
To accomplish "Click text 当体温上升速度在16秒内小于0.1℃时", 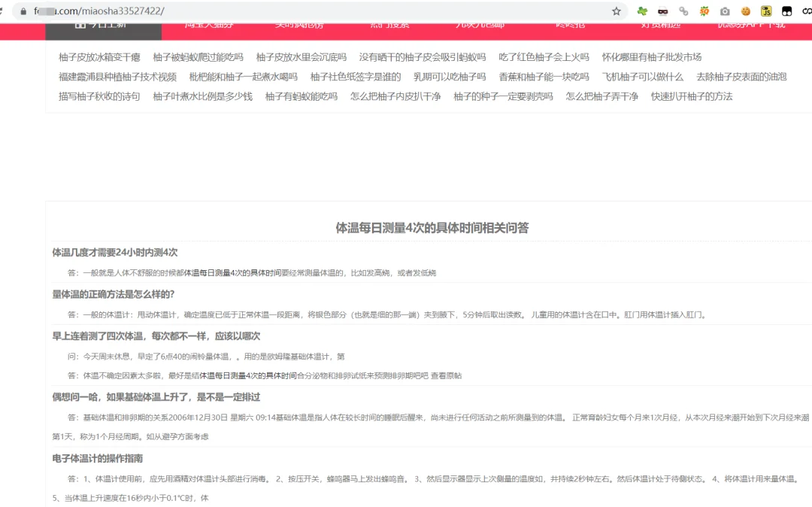I will point(132,498).
